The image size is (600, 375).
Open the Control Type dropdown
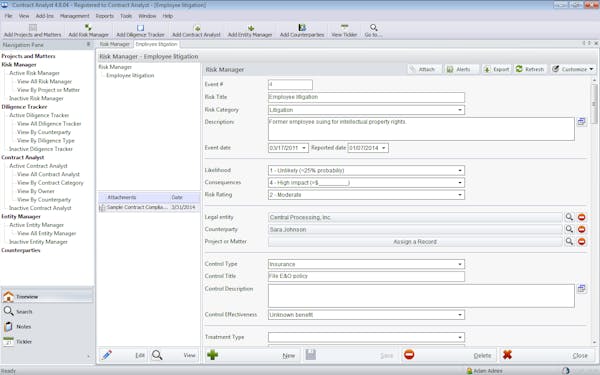(460, 264)
